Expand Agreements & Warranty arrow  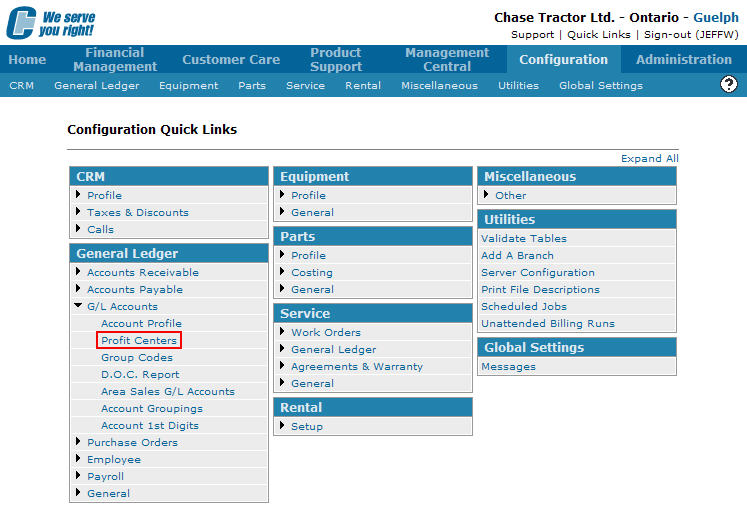click(282, 366)
